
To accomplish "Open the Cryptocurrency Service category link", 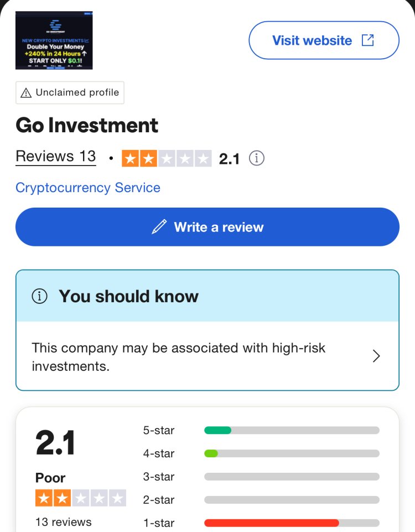I will pos(88,188).
